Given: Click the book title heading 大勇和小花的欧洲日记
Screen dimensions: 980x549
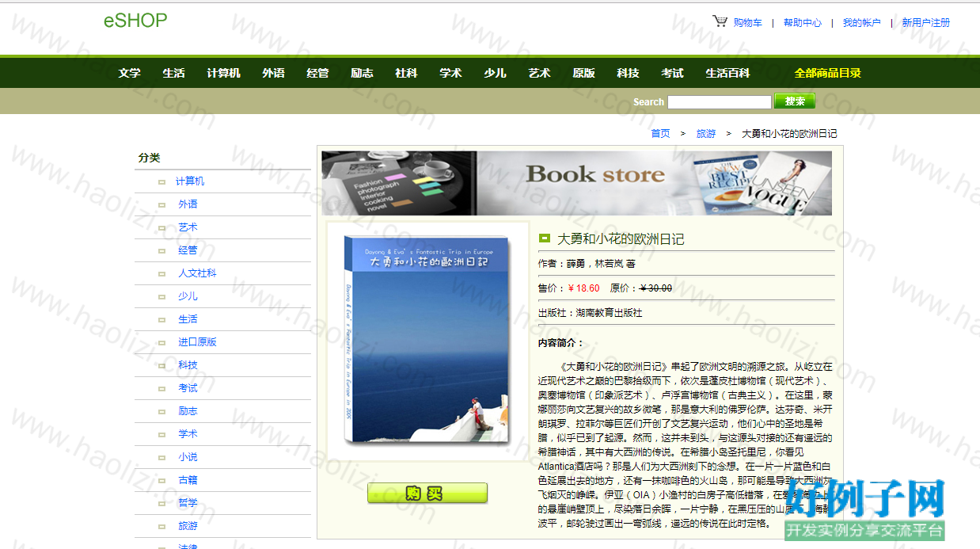Looking at the screenshot, I should (x=621, y=238).
